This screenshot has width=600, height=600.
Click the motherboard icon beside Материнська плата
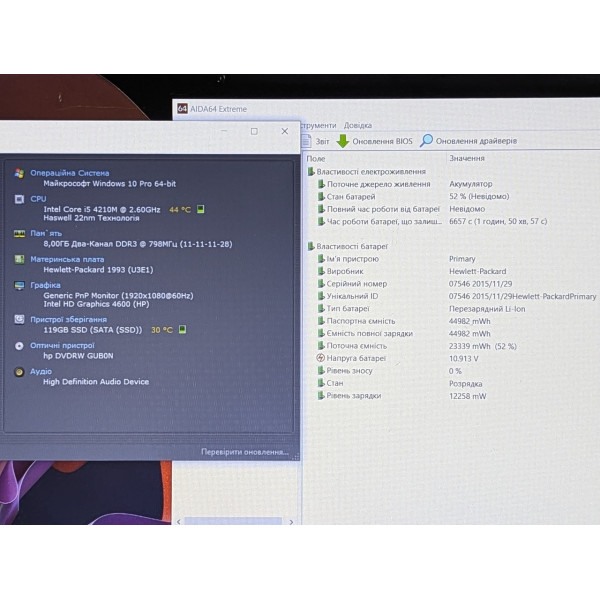(x=19, y=259)
